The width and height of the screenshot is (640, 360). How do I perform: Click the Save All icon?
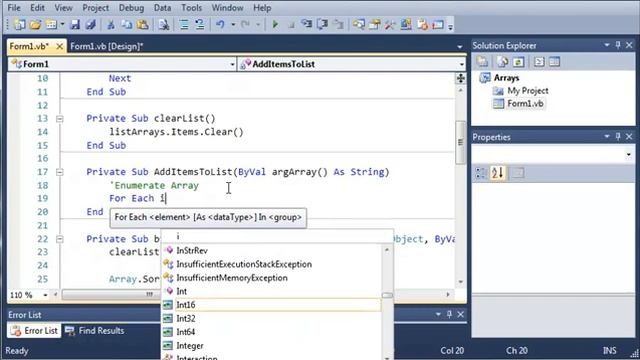[x=91, y=25]
